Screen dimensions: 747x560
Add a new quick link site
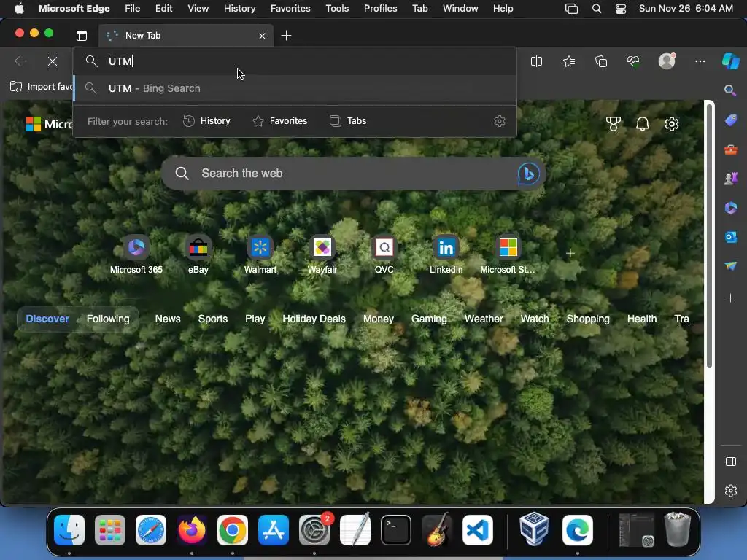coord(570,253)
